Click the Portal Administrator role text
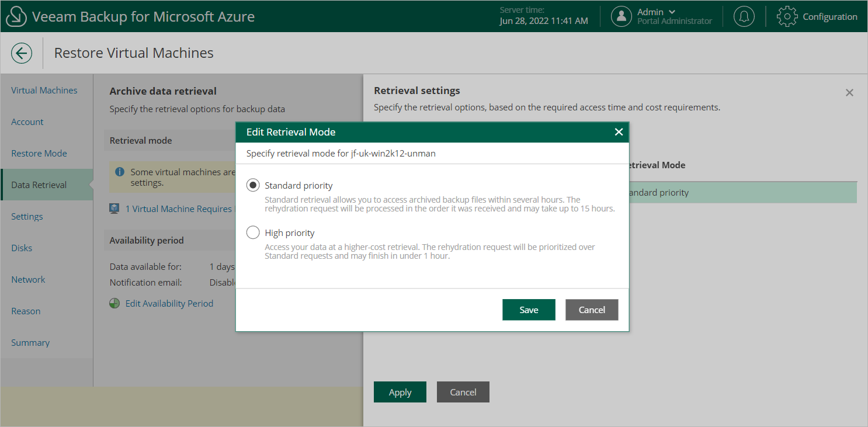This screenshot has height=427, width=868. [x=675, y=21]
